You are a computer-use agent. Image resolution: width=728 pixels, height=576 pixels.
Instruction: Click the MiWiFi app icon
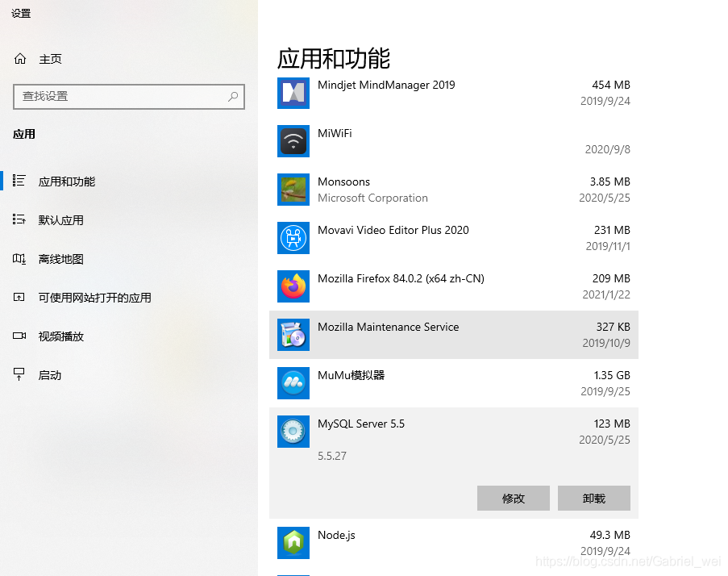pos(293,141)
